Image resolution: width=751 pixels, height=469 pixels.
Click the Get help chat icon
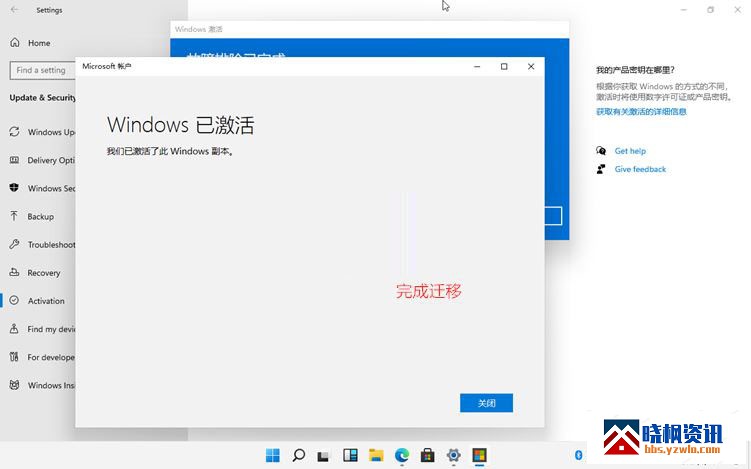click(601, 150)
